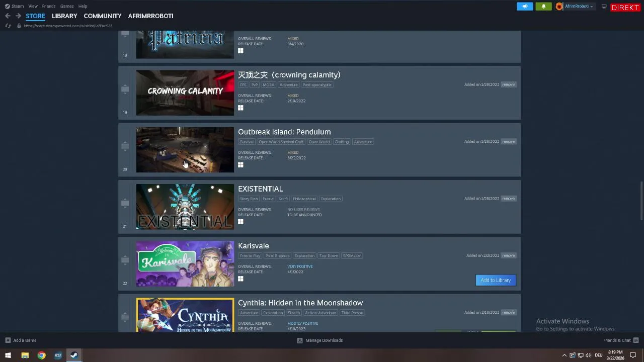Image resolution: width=644 pixels, height=362 pixels.
Task: Click the Windows platform icon for Patricia
Action: coord(240,51)
